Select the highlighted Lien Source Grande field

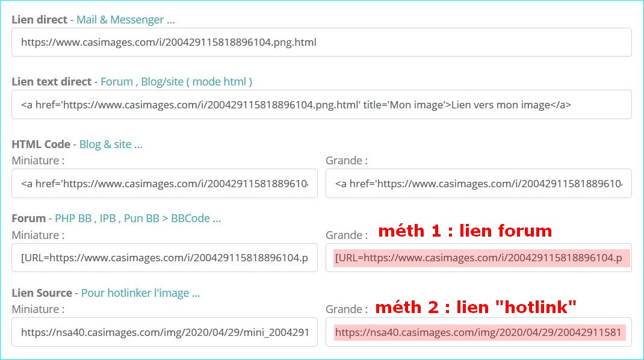pyautogui.click(x=478, y=332)
